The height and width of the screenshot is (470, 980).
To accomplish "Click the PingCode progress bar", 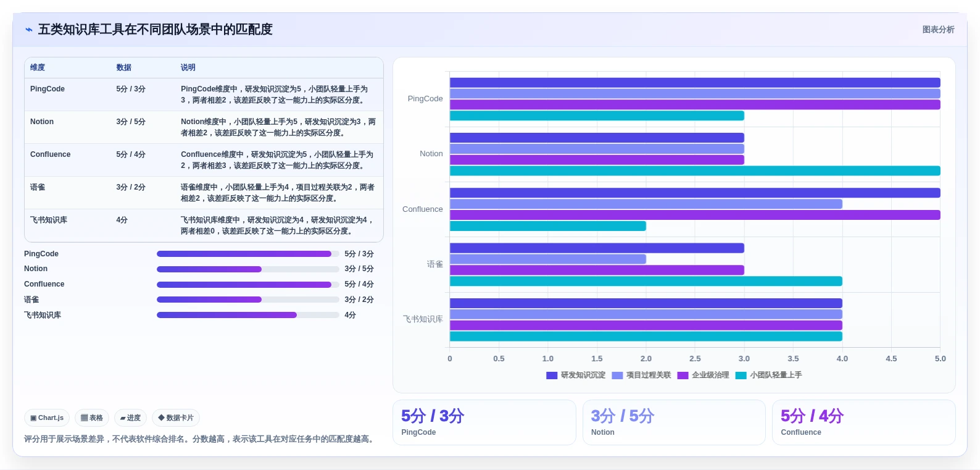I will [248, 254].
